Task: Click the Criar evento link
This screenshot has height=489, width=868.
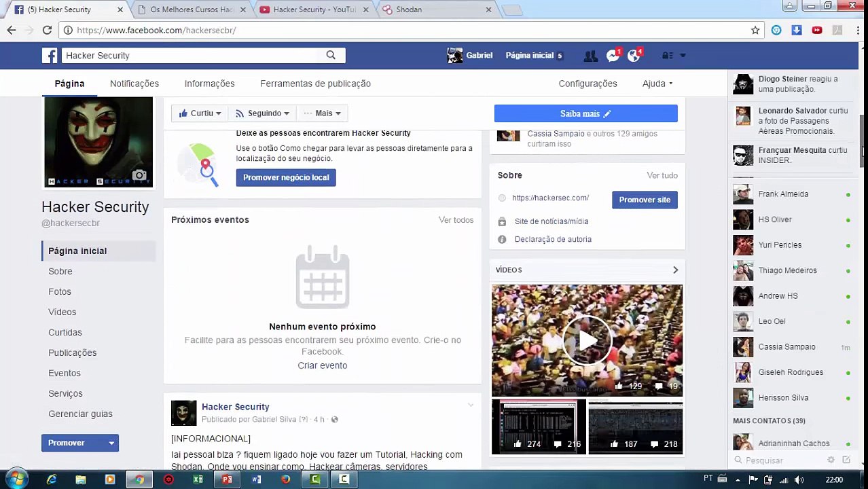Action: (322, 365)
